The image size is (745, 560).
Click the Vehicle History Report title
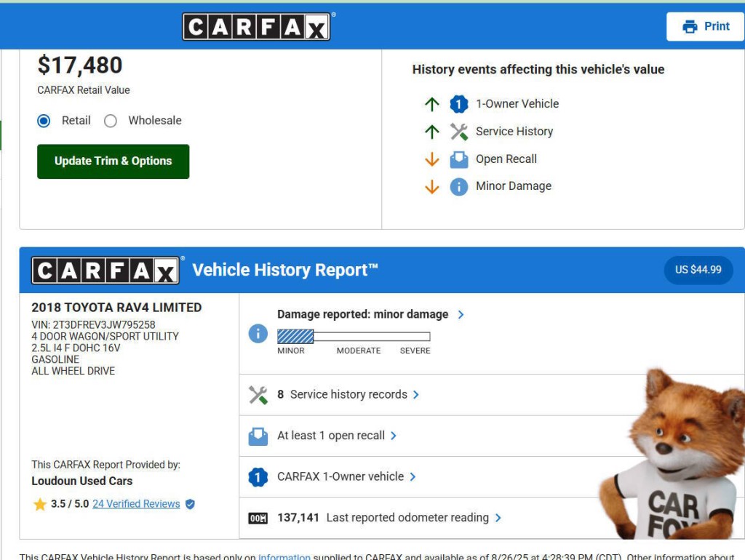(285, 271)
